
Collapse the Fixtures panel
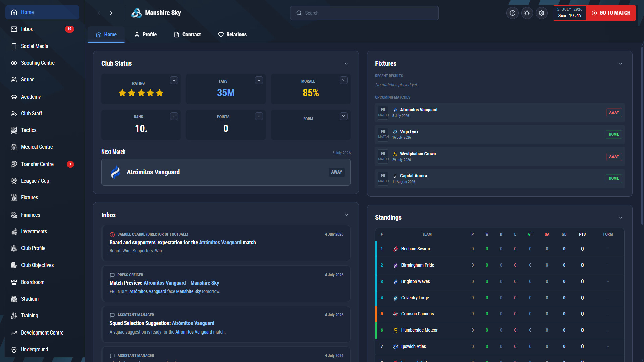(x=621, y=64)
